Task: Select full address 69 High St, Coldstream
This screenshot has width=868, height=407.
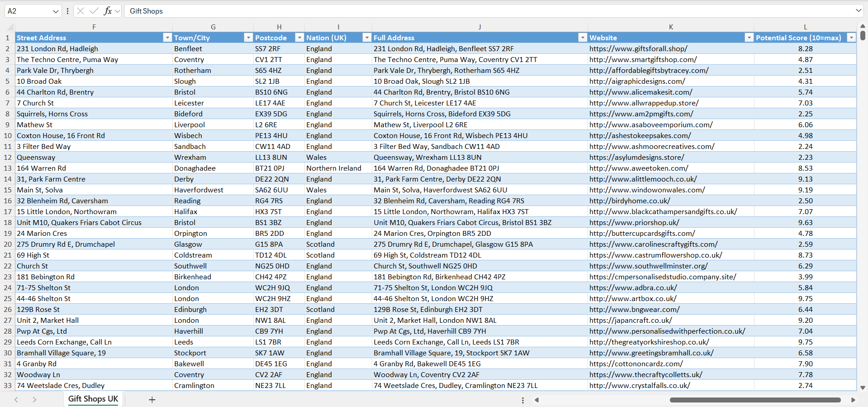Action: click(479, 255)
